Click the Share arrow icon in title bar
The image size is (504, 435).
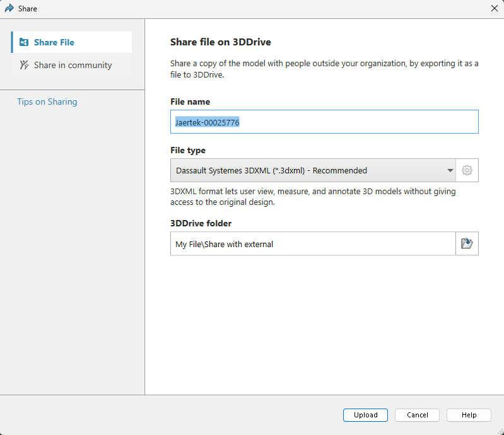click(9, 9)
